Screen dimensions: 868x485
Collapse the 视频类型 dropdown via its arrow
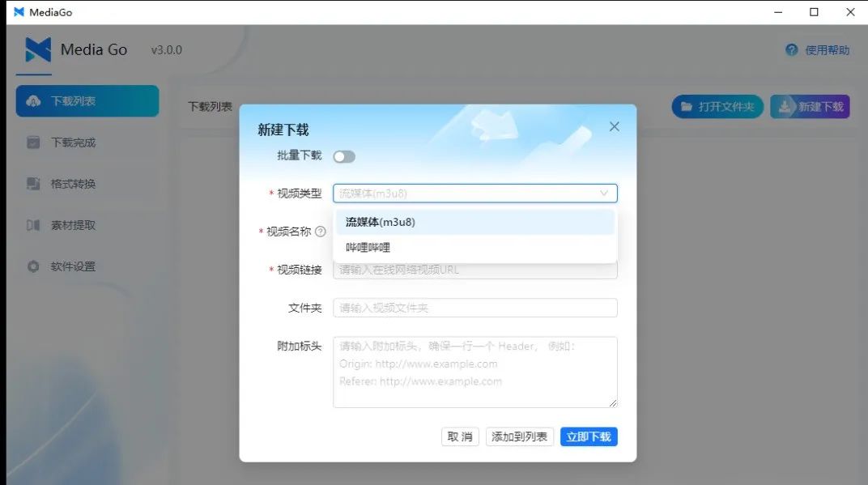click(604, 194)
